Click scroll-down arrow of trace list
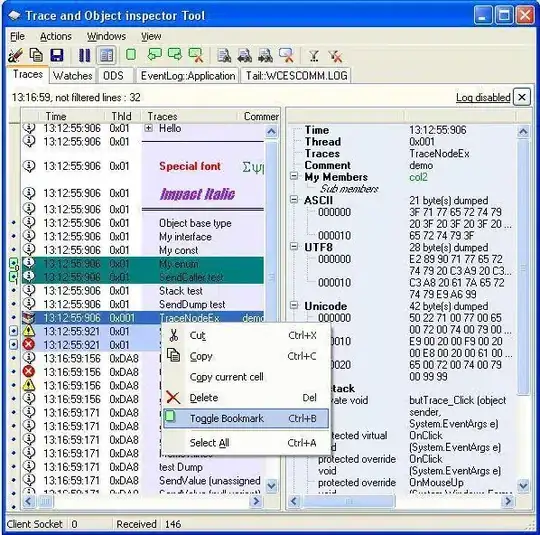The height and width of the screenshot is (535, 540). coord(271,486)
